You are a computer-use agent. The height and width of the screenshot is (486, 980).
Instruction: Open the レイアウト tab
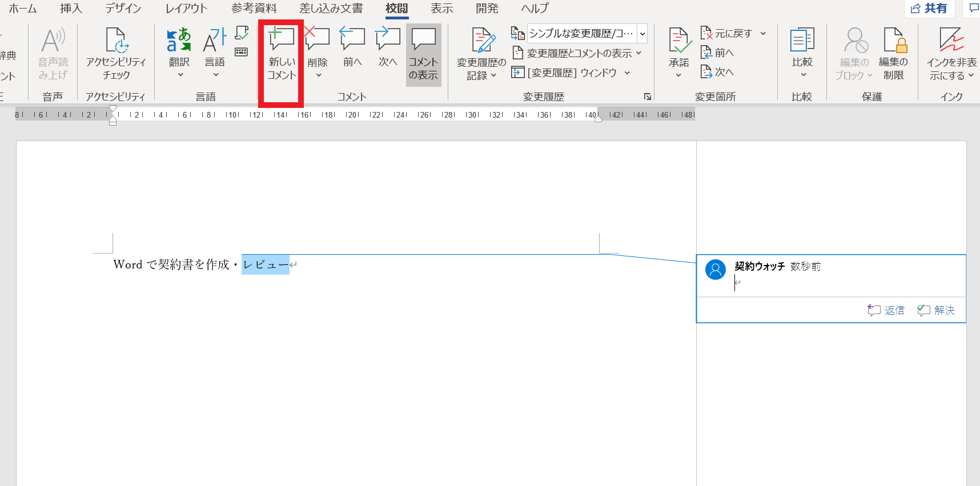(186, 9)
